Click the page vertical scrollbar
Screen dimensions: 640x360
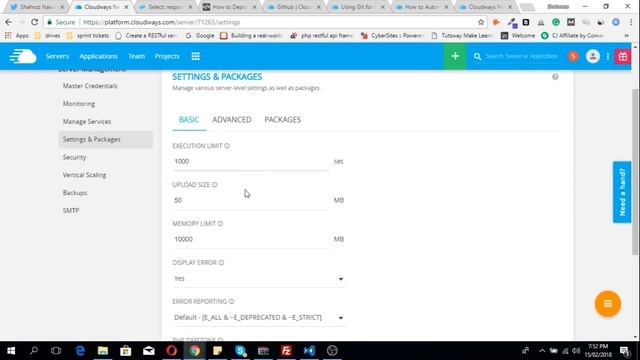636,171
